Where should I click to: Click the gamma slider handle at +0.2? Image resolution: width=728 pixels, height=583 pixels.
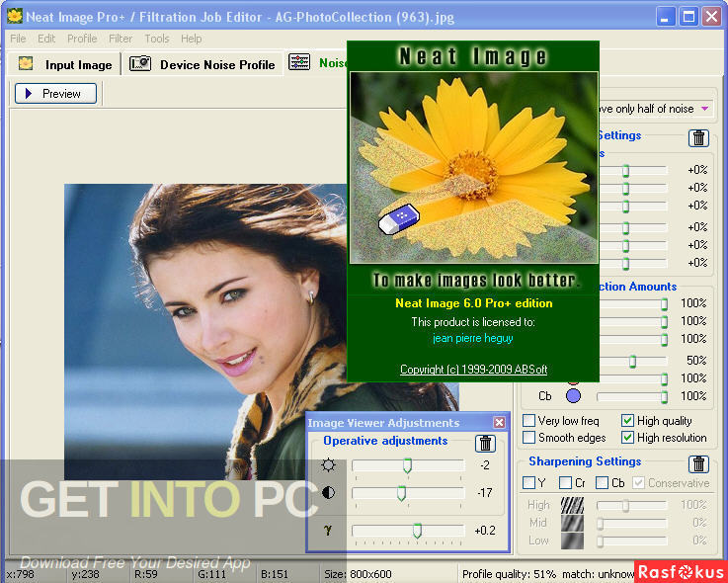pos(418,531)
